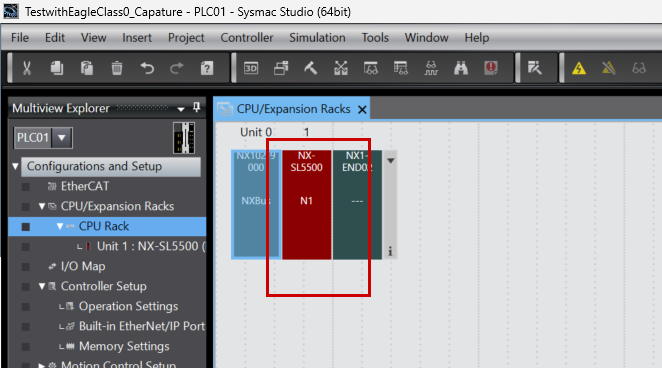This screenshot has height=368, width=662.
Task: Open the Insert menu
Action: [137, 38]
